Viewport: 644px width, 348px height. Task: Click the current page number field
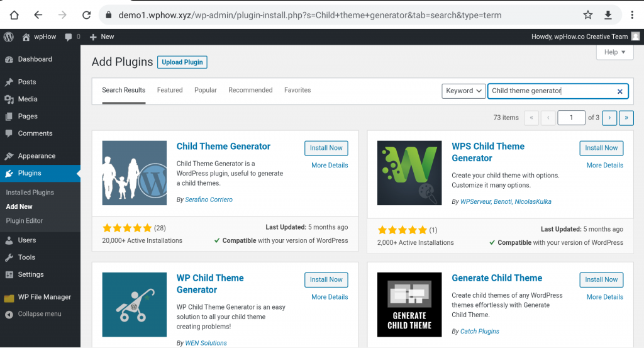click(x=571, y=118)
